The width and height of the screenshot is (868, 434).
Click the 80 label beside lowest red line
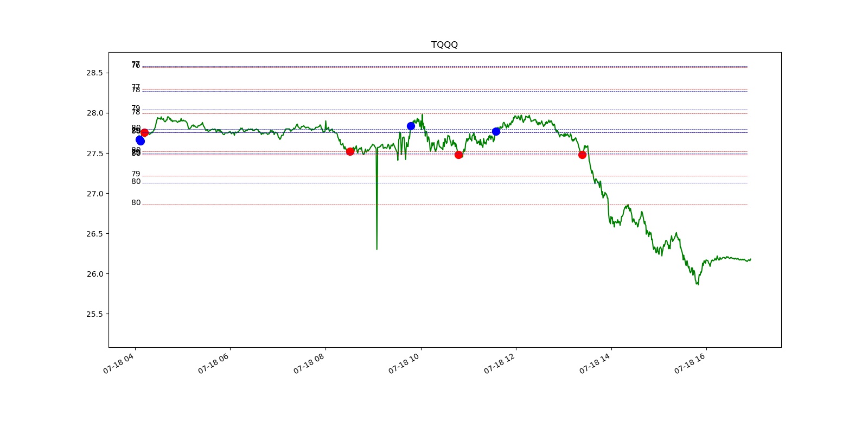pos(136,203)
